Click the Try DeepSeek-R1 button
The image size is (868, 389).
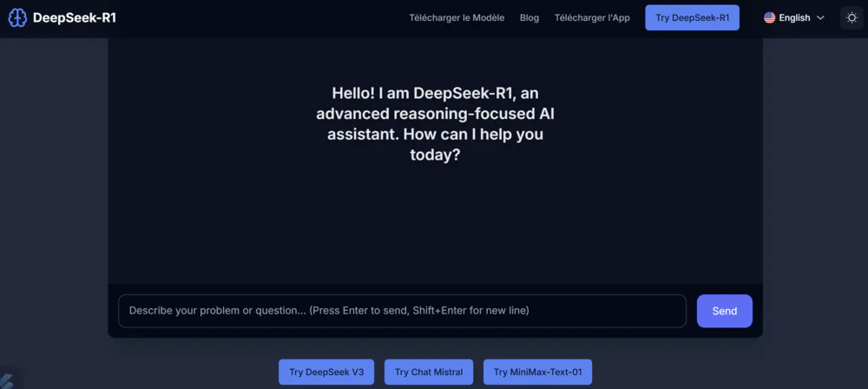click(692, 17)
